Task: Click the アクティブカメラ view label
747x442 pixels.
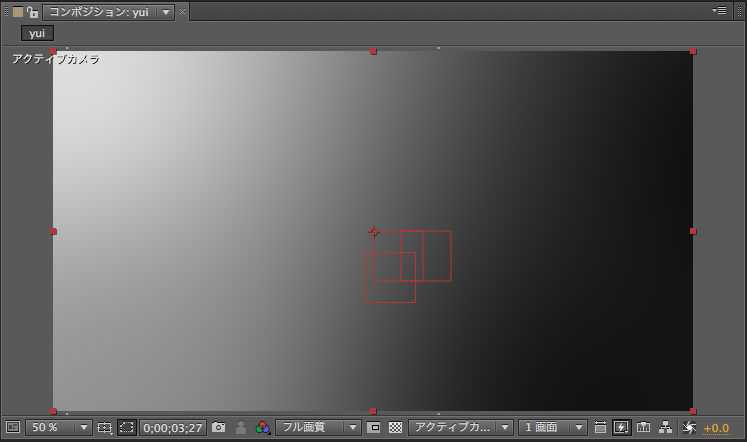Action: click(x=56, y=59)
